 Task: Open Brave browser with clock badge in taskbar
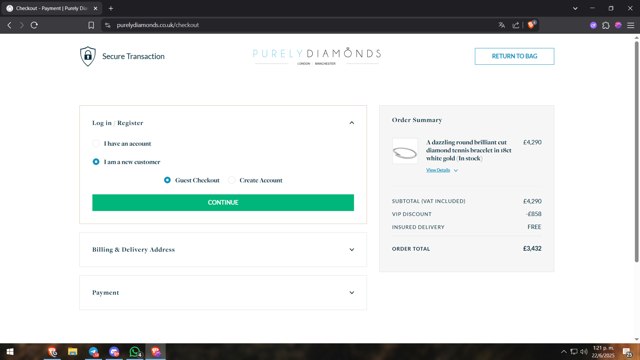pyautogui.click(x=52, y=352)
